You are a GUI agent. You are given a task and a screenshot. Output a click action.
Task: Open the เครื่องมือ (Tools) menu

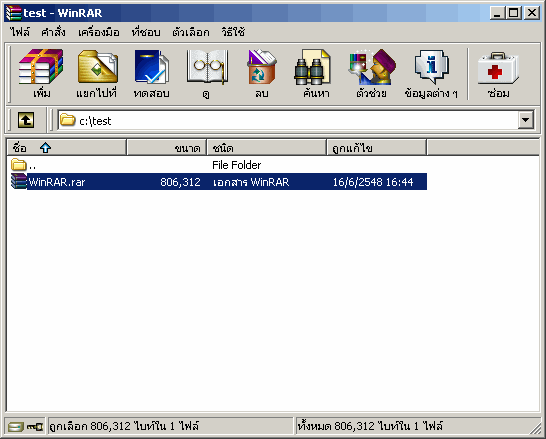point(99,32)
